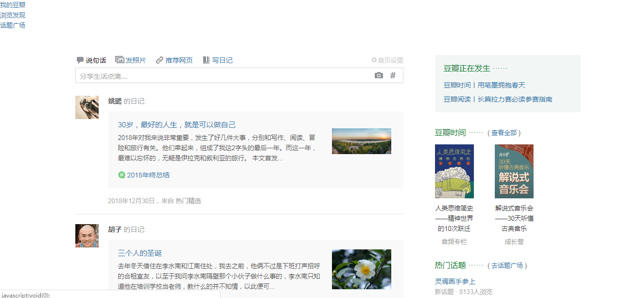Viewport: 644px width, 298px height.
Task: Click the camera icon in the status box
Action: click(379, 75)
